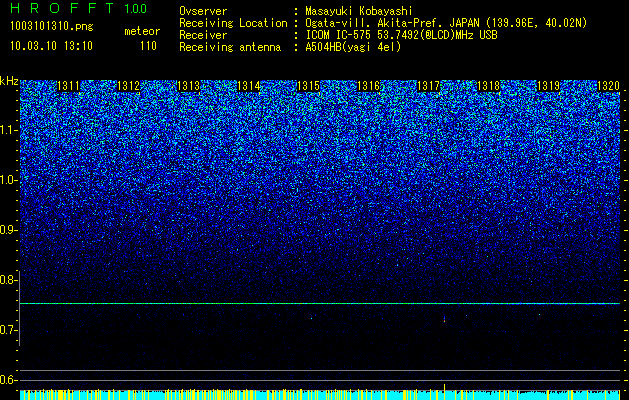Click the meteor count label
629x400 pixels.
pos(142,31)
